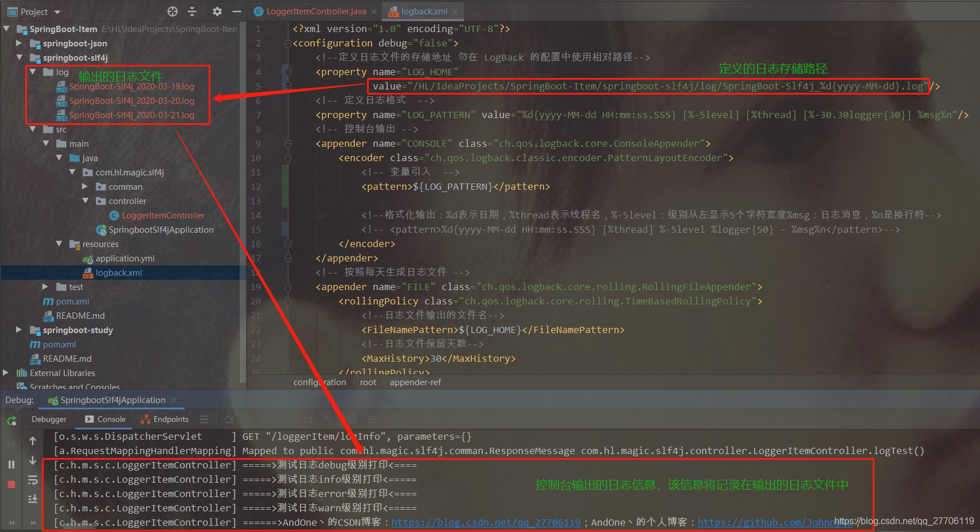Click the root breadcrumb
The height and width of the screenshot is (532, 980).
pyautogui.click(x=368, y=382)
